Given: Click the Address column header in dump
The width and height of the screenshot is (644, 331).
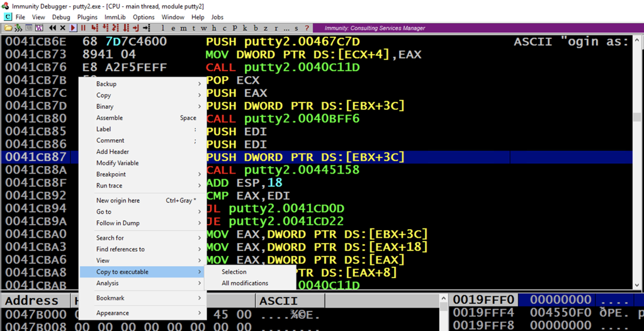Looking at the screenshot, I should click(x=35, y=300).
